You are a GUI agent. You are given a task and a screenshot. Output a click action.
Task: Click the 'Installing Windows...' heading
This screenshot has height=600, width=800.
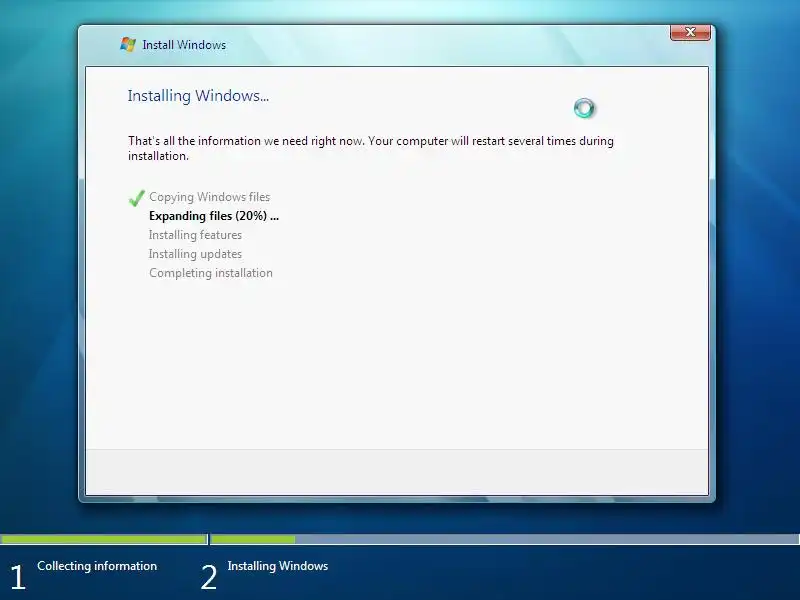(198, 96)
